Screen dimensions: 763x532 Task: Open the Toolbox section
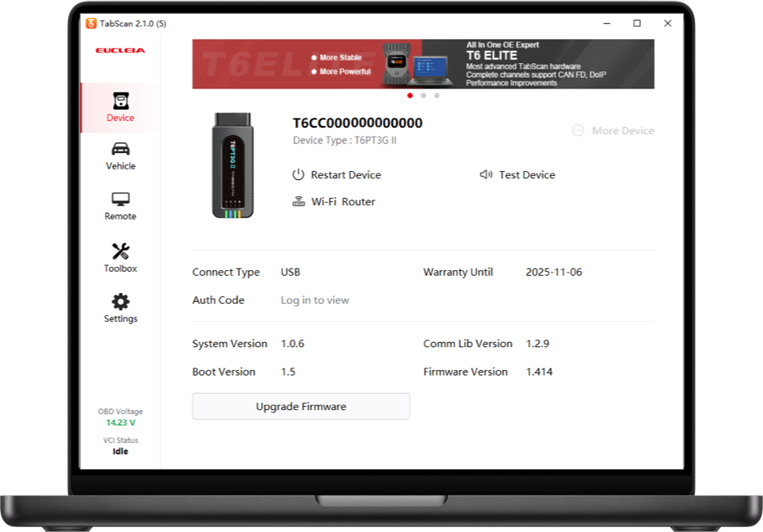pos(120,258)
